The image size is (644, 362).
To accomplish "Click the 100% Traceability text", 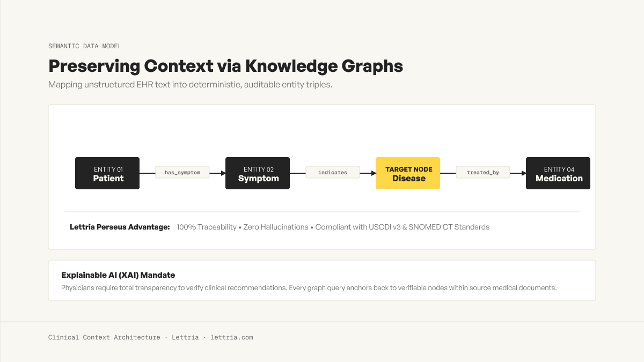I will point(207,227).
